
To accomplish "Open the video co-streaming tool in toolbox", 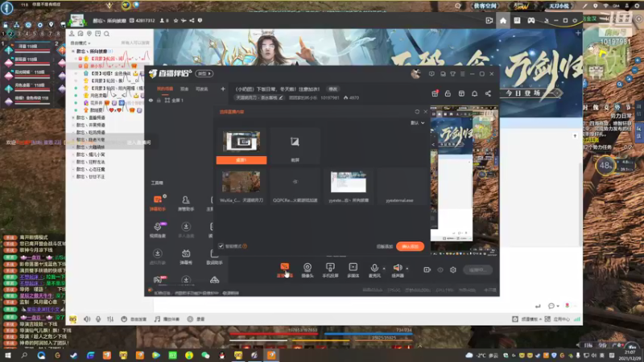I will coord(158,230).
